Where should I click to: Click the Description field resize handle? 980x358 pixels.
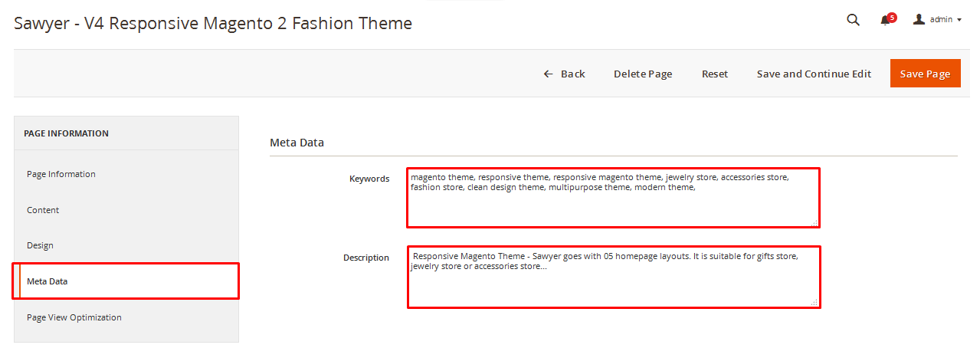pos(814,302)
